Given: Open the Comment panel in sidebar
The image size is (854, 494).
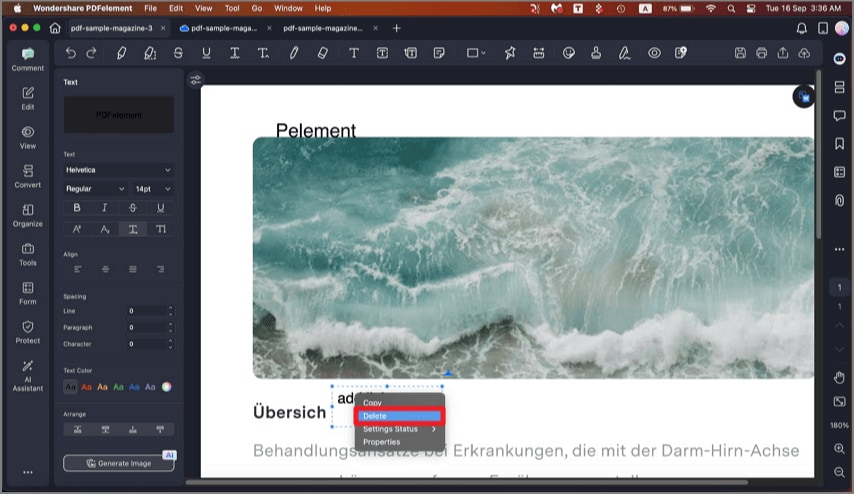Looking at the screenshot, I should (28, 59).
